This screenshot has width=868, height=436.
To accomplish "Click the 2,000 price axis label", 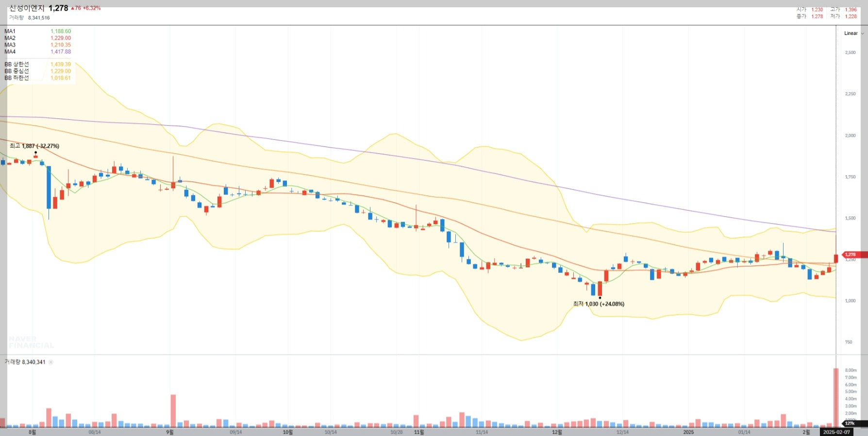I will pyautogui.click(x=851, y=136).
